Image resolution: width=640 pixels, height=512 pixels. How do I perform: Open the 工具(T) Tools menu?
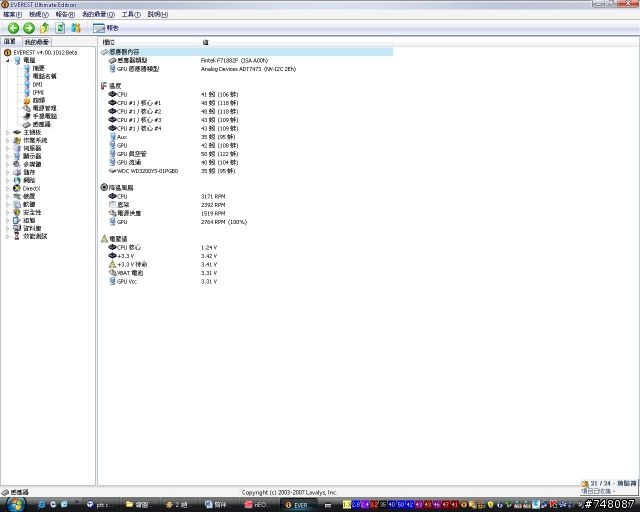click(131, 14)
